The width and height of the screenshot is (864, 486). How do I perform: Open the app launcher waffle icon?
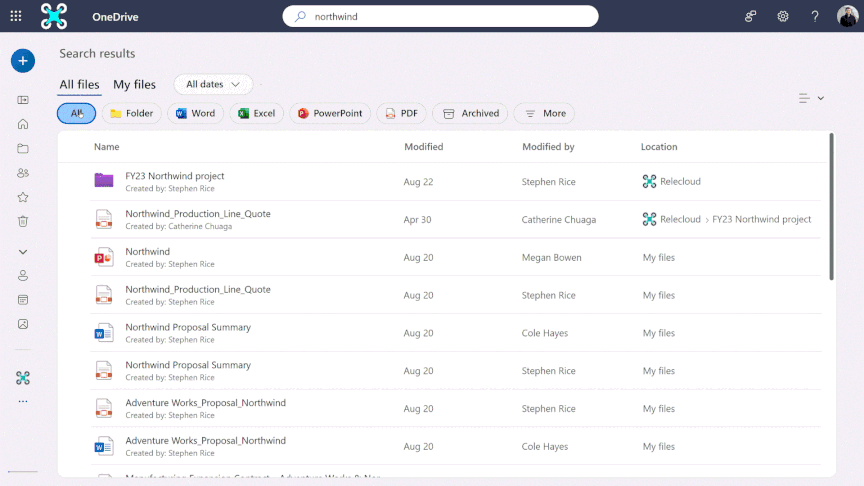click(x=16, y=16)
